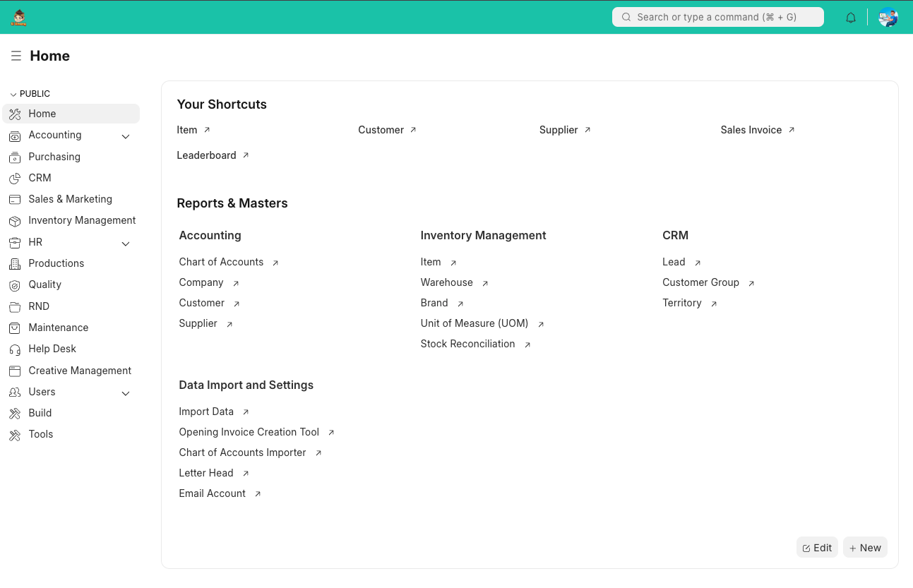Click the Productions module icon
This screenshot has width=913, height=588.
click(x=15, y=263)
